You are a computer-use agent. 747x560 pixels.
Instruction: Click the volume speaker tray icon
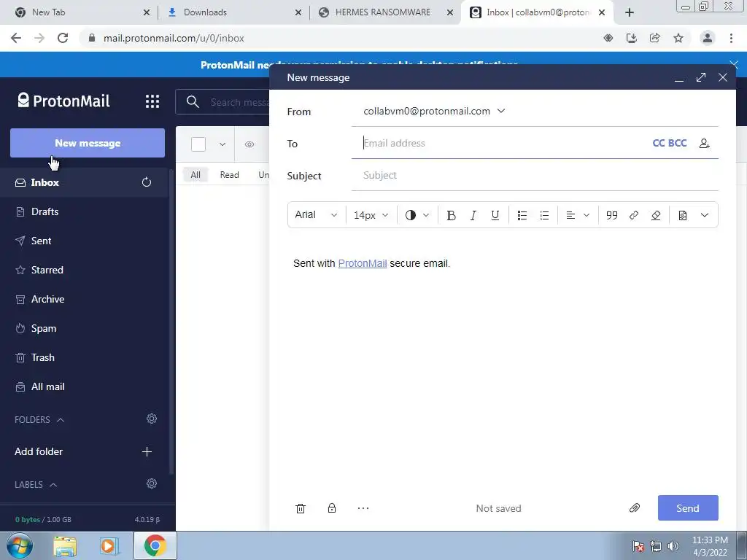point(673,546)
